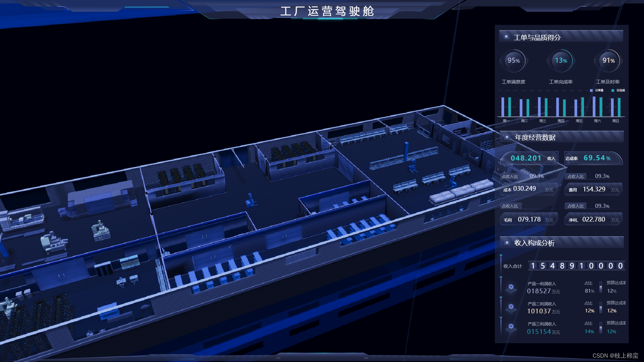Click the 净利 022.780 万元 field
This screenshot has height=362, width=644.
[593, 220]
